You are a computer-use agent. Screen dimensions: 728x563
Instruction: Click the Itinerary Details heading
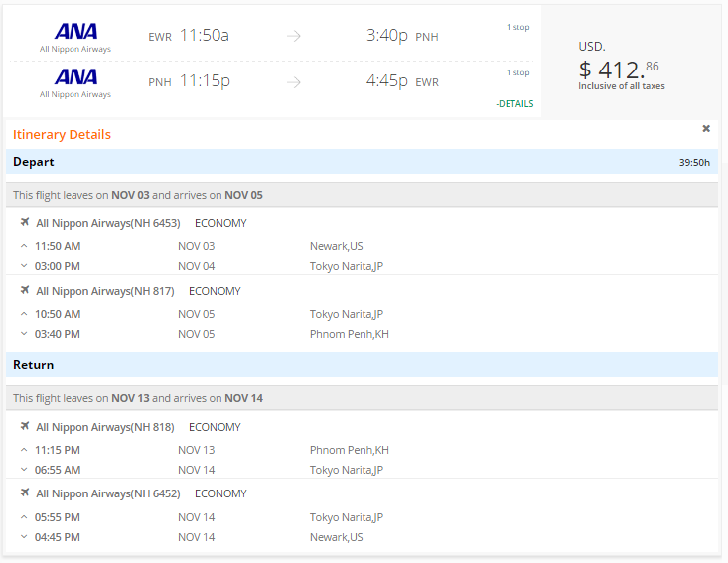(62, 135)
